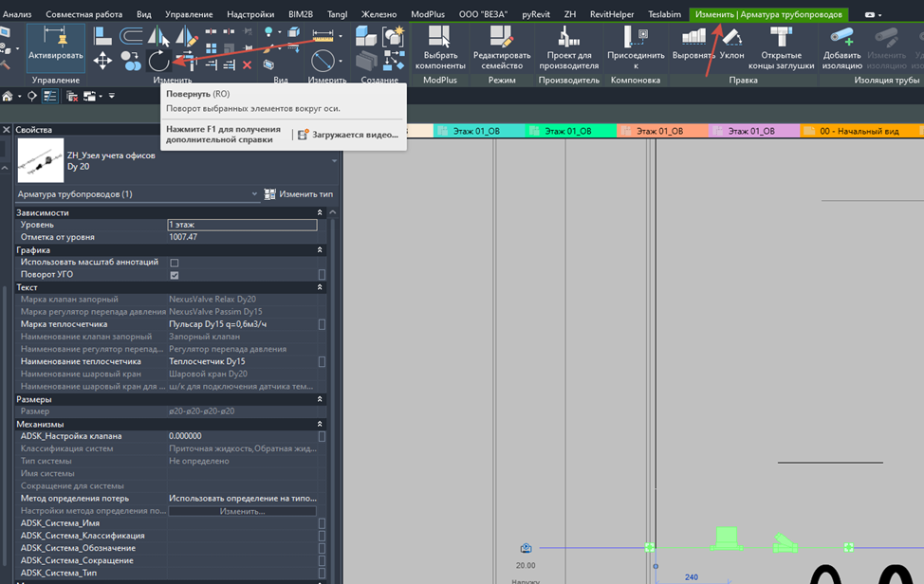Viewport: 924px width, 584px height.
Task: Select the Move tool icon
Action: pyautogui.click(x=102, y=61)
